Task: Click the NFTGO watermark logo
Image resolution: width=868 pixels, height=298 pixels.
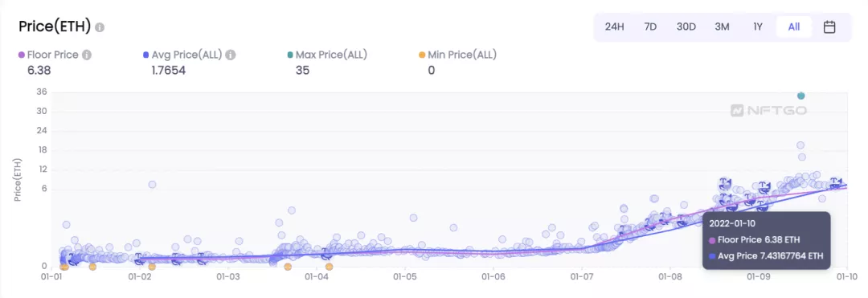Action: (768, 111)
